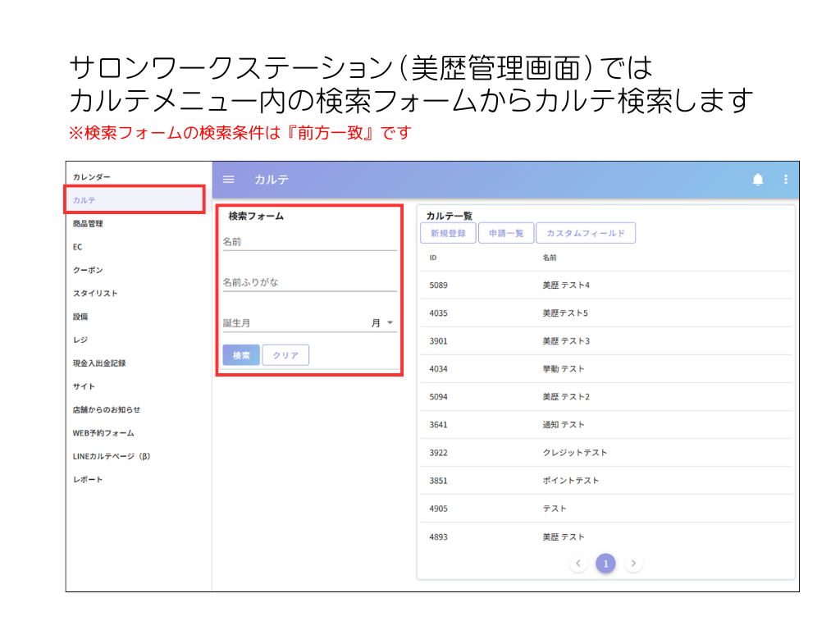Click the ID 3922 cell
Viewport: 840px width, 630px height.
[x=438, y=453]
